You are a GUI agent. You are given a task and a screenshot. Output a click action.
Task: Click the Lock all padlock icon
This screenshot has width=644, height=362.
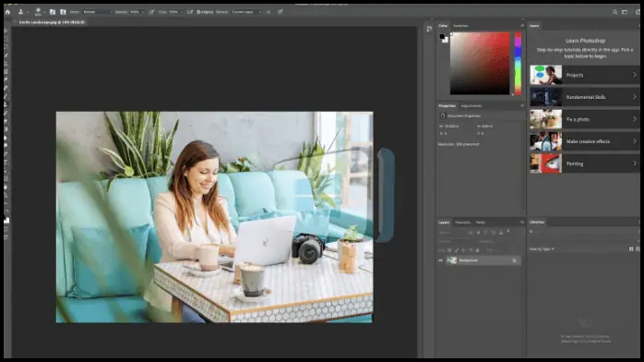click(x=477, y=250)
